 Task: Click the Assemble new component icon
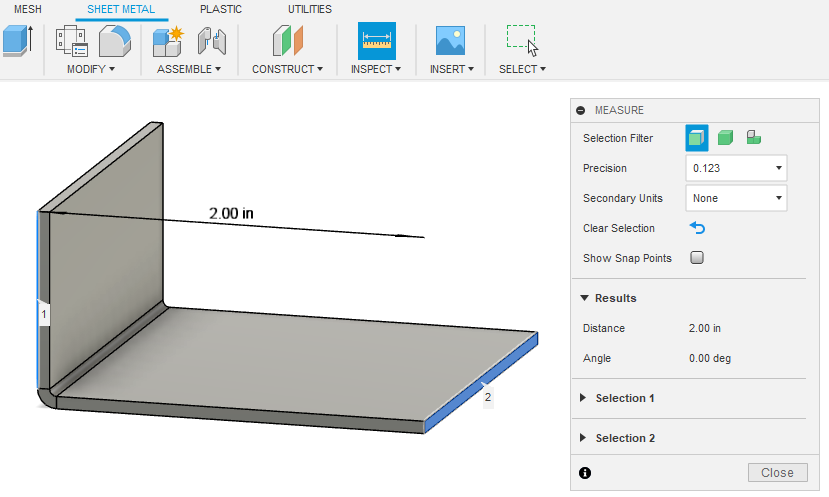pyautogui.click(x=166, y=41)
